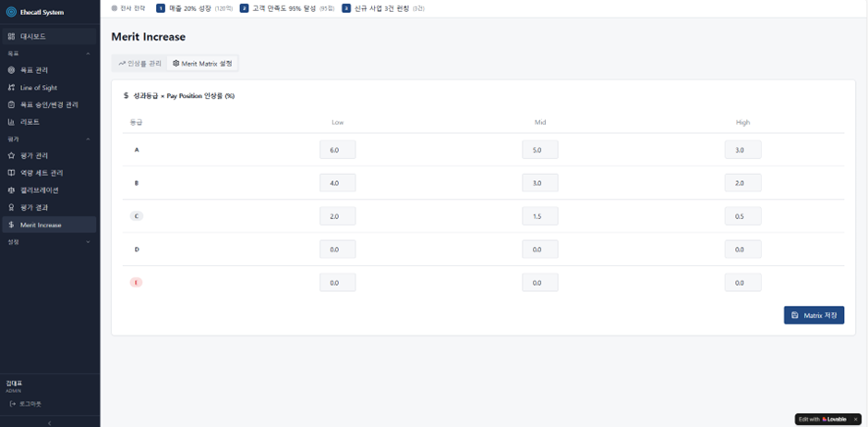
Task: Click the 로그아웃 exit arrow icon
Action: click(x=13, y=404)
